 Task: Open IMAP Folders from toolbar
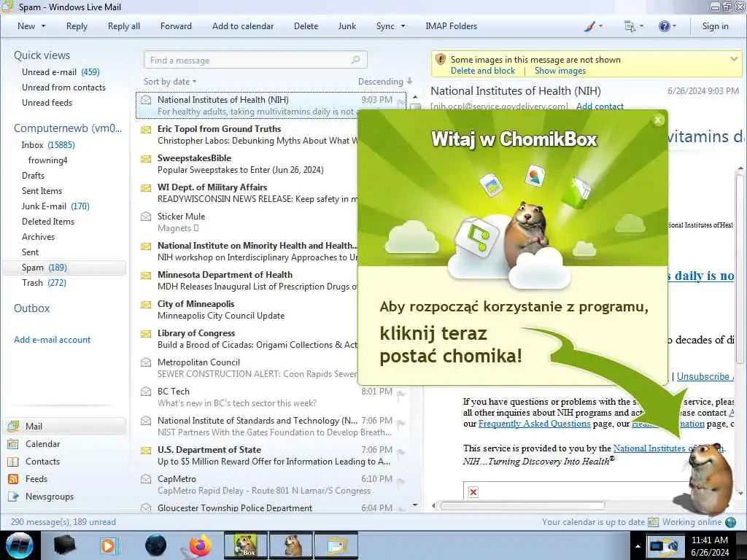(451, 26)
